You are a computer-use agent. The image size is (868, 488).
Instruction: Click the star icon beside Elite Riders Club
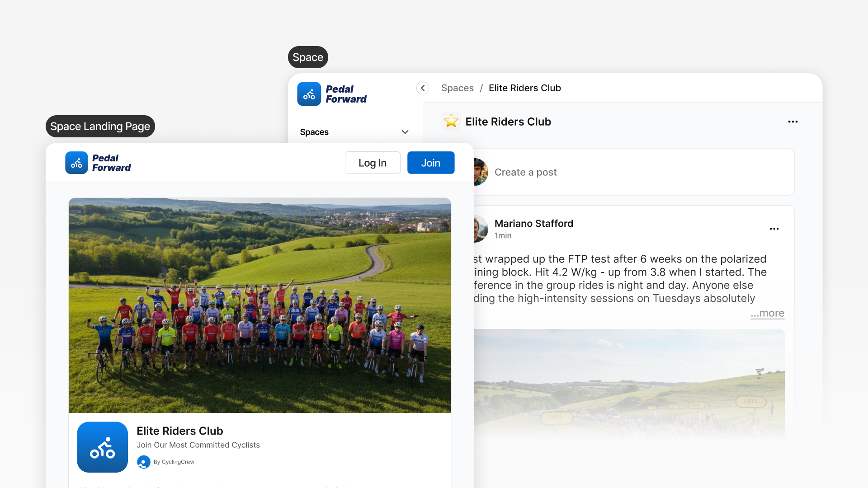click(451, 122)
